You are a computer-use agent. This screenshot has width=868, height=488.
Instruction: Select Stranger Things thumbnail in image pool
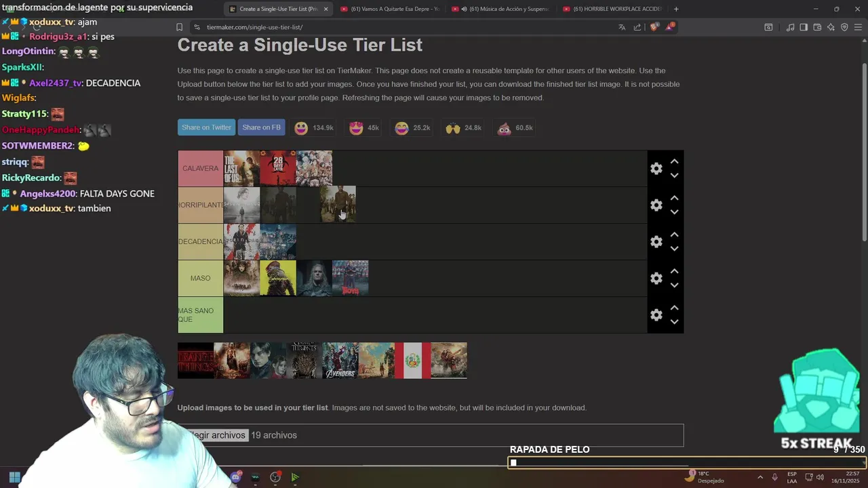pos(195,361)
